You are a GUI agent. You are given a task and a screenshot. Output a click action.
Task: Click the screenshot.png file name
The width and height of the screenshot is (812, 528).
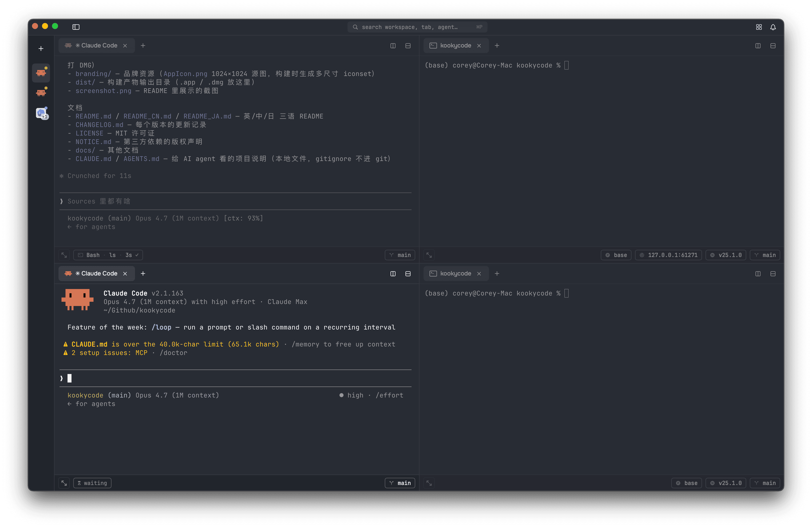point(103,91)
